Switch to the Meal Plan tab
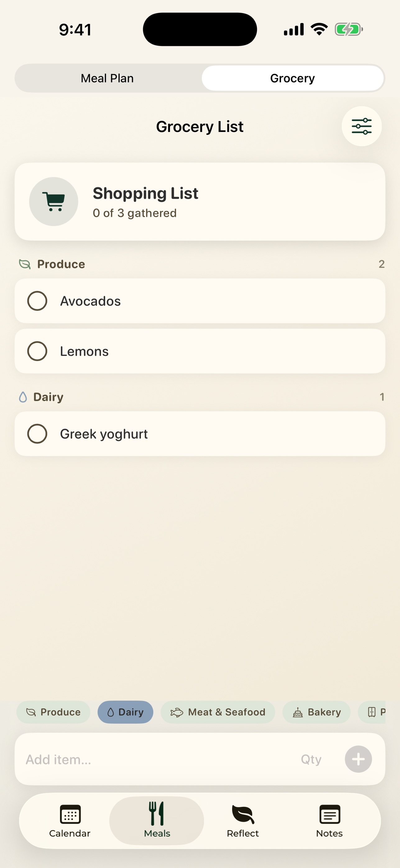 click(x=107, y=78)
